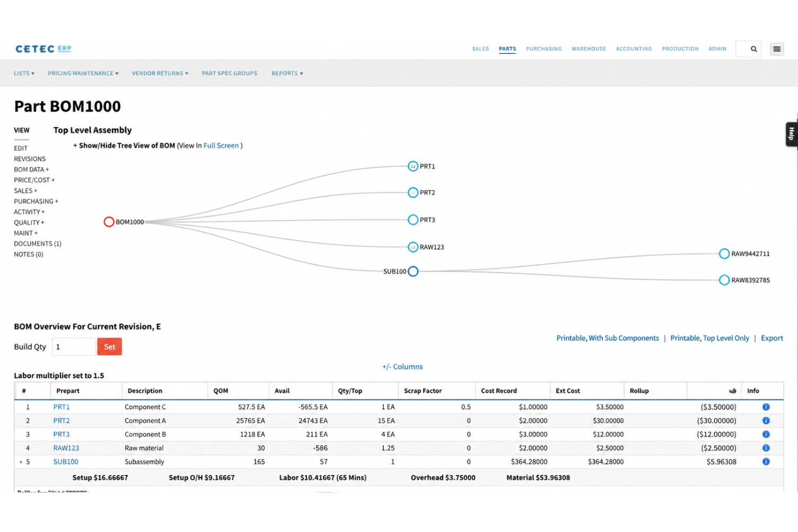Click Printable, Top Level Only link

(x=710, y=338)
